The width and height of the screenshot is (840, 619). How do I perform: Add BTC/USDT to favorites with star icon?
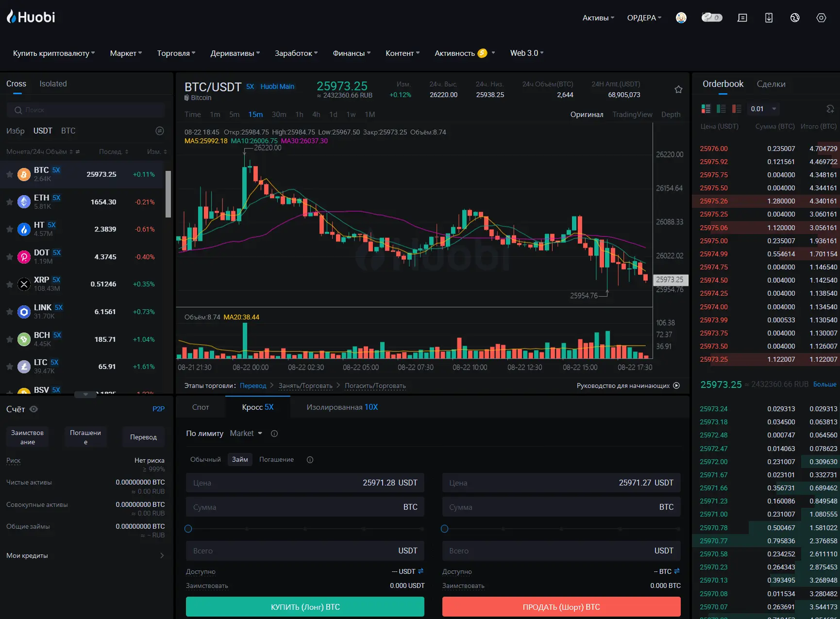tap(678, 89)
